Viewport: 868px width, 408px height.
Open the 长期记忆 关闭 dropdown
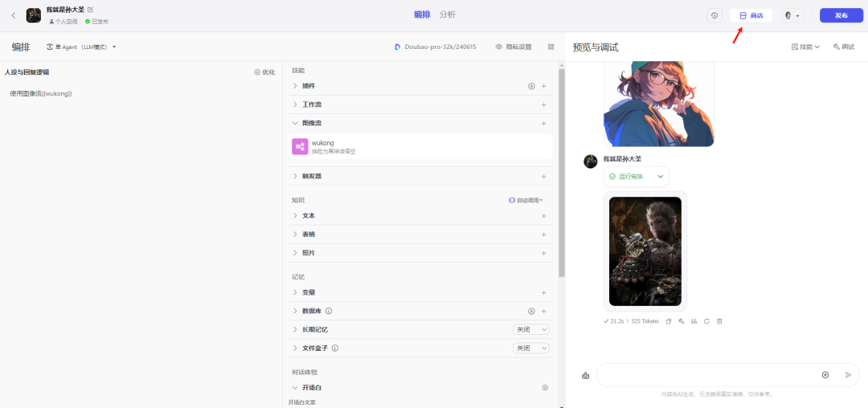531,329
